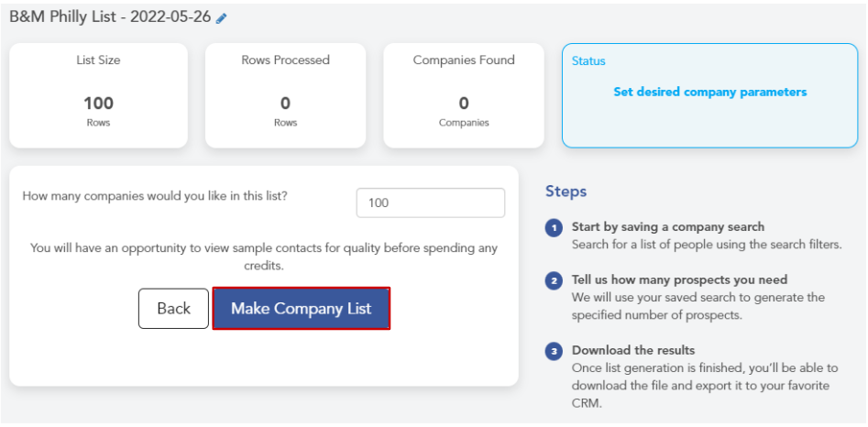Edit list name with pencil icon

click(222, 18)
